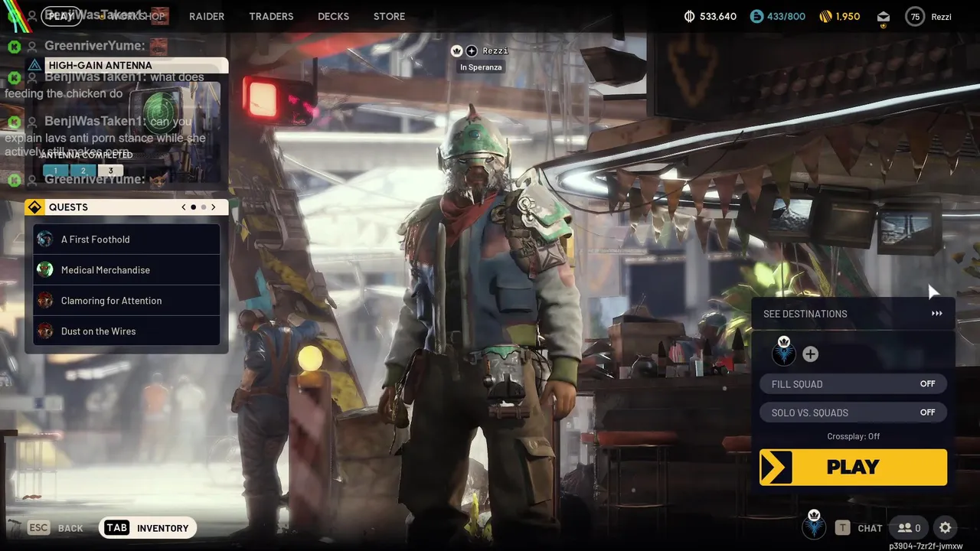Click the BACK button
The width and height of the screenshot is (980, 551).
click(70, 528)
